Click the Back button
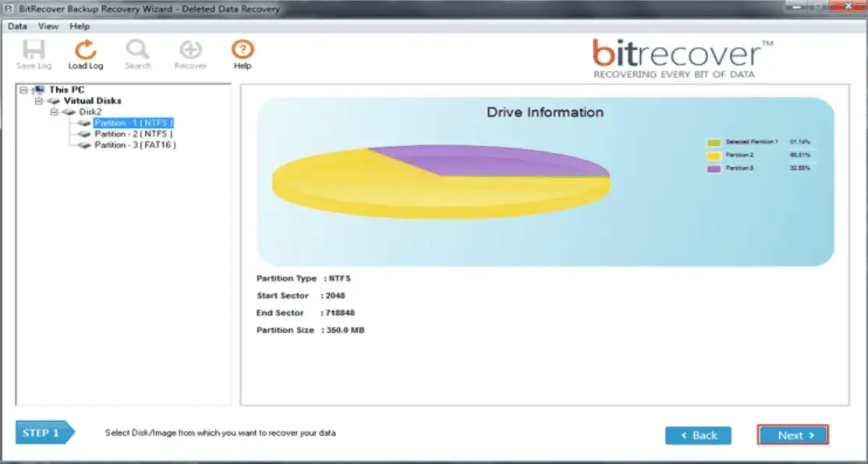This screenshot has height=464, width=868. click(x=698, y=435)
